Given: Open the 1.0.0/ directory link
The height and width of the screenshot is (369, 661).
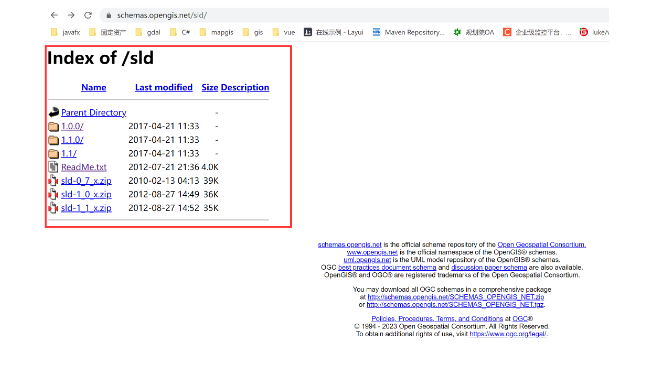Looking at the screenshot, I should [72, 126].
